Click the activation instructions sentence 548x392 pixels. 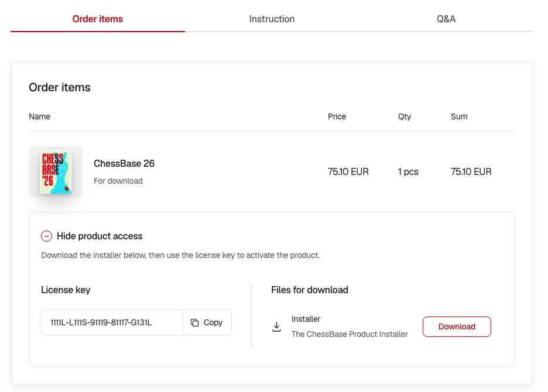point(180,256)
